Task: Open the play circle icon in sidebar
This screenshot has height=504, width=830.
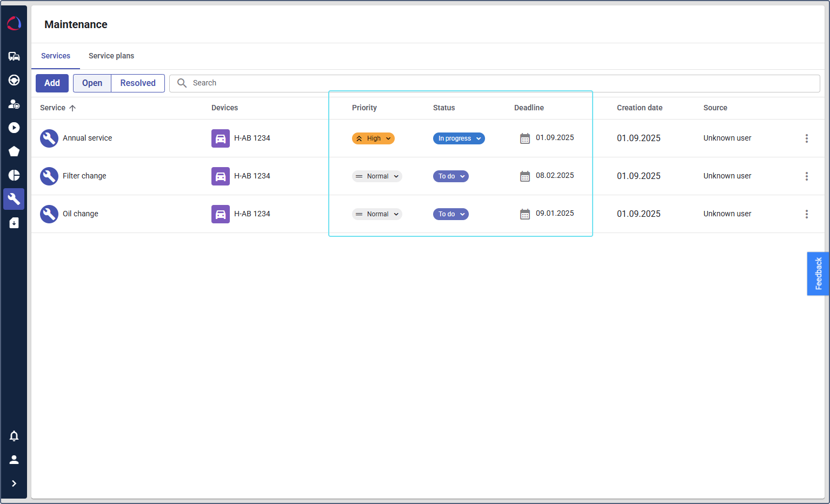Action: pyautogui.click(x=14, y=128)
